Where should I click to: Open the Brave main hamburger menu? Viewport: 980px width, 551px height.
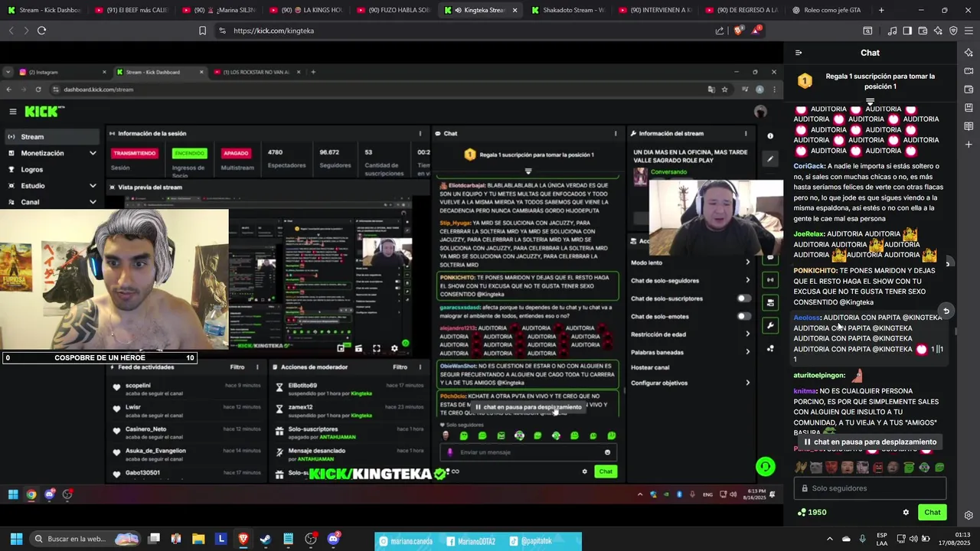click(969, 31)
